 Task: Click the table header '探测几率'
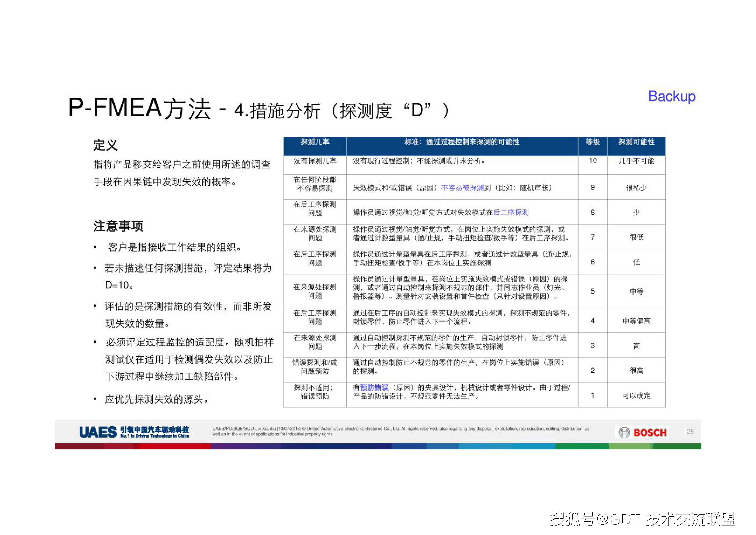click(315, 142)
